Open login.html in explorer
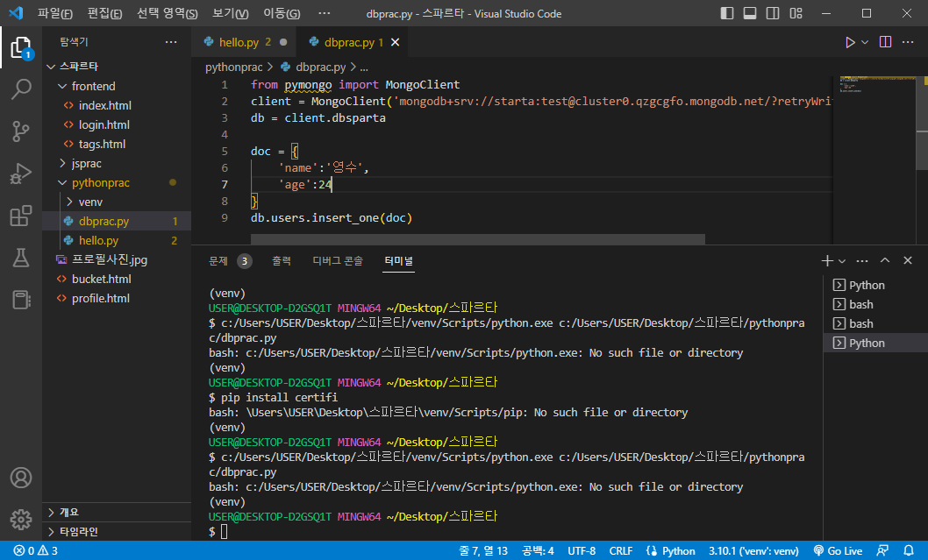Screen dimensions: 928x560 [x=117, y=124]
